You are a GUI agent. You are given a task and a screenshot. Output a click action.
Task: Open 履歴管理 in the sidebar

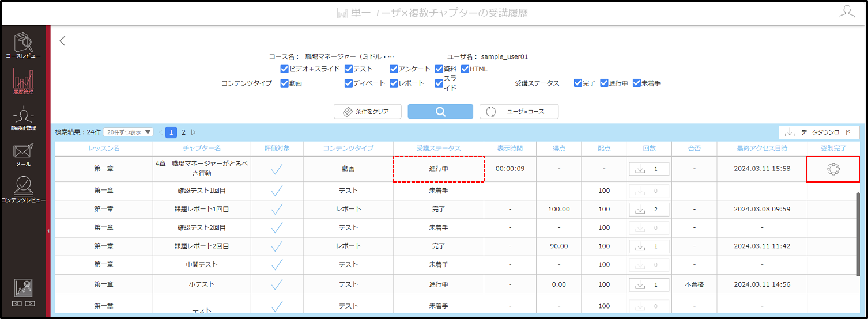coord(24,81)
